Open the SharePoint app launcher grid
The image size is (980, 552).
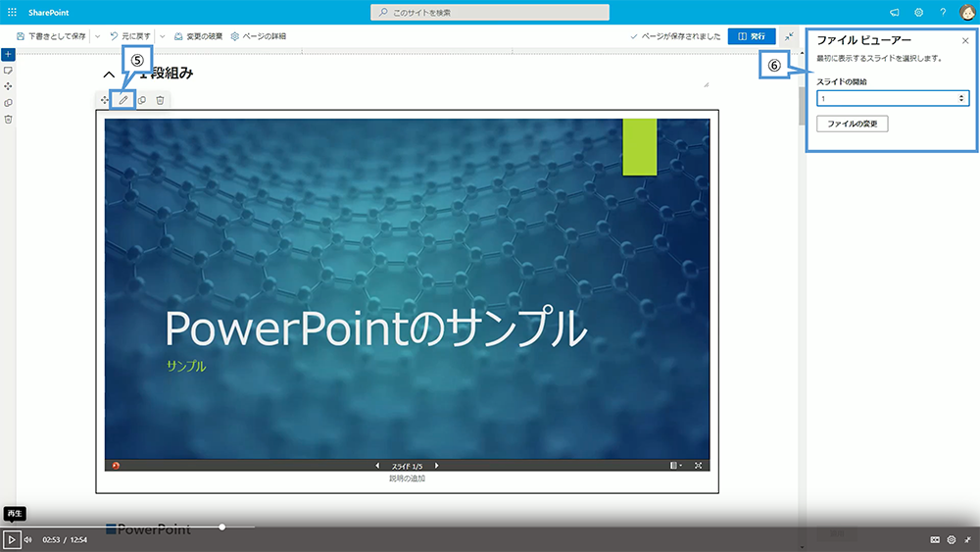pyautogui.click(x=12, y=12)
